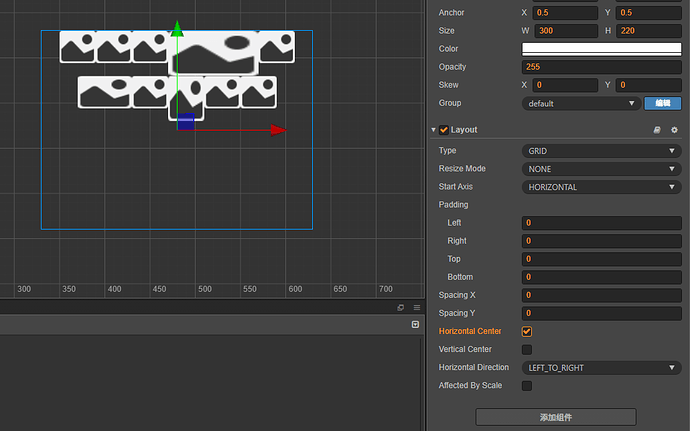The image size is (690, 431).
Task: Click the Skew X field
Action: [x=565, y=85]
